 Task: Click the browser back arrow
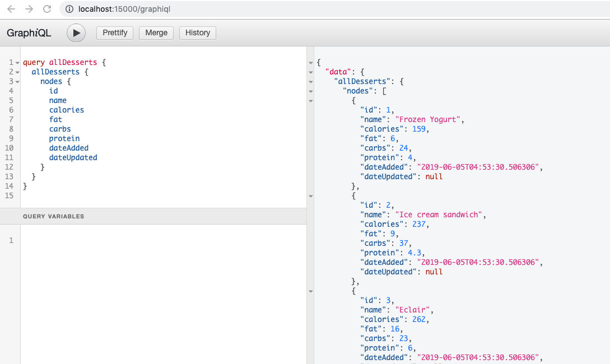(x=11, y=9)
